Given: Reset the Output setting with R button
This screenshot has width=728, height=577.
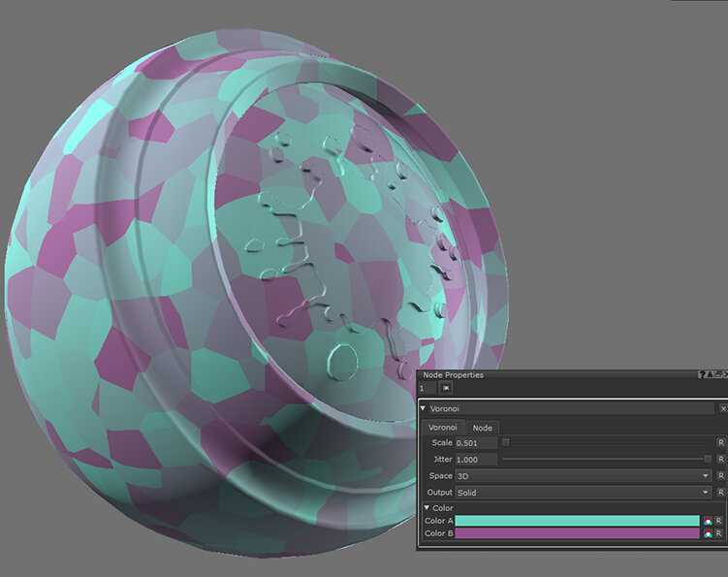Looking at the screenshot, I should [x=720, y=493].
